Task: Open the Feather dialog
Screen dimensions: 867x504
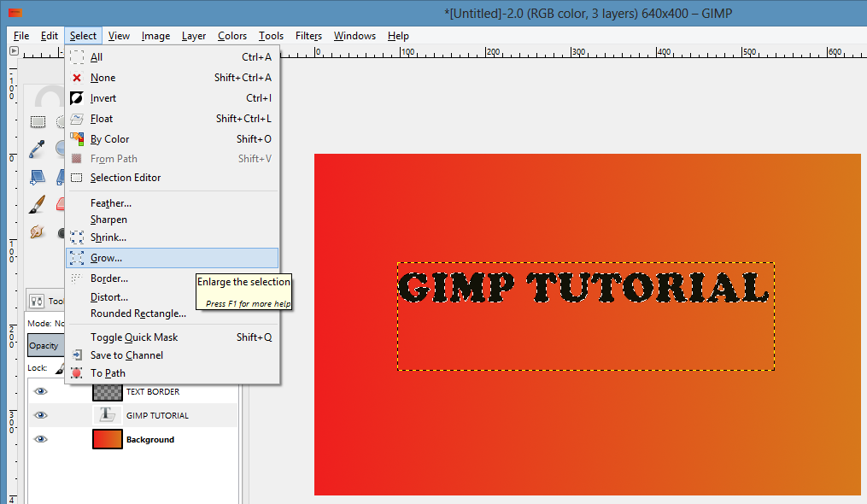Action: point(172,203)
